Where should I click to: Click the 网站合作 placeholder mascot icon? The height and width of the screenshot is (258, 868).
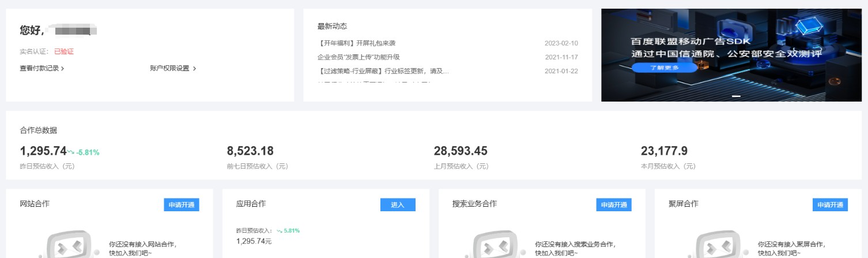click(68, 245)
